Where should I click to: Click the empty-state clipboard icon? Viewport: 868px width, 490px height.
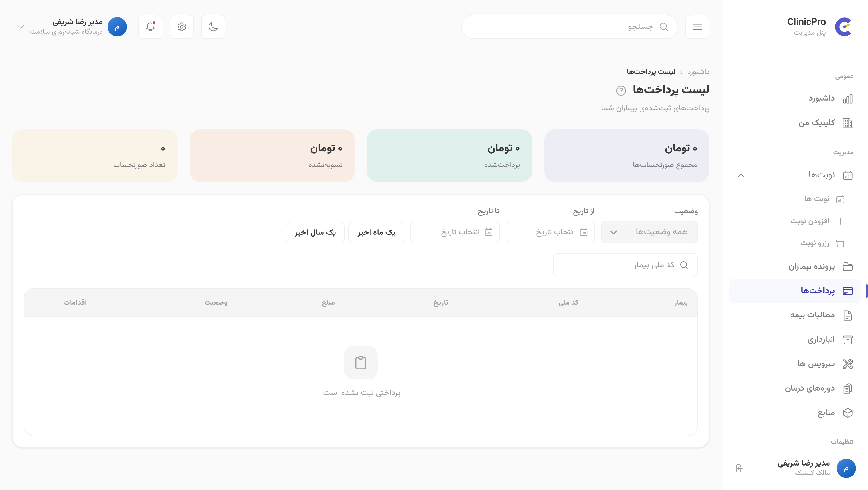[x=360, y=362]
